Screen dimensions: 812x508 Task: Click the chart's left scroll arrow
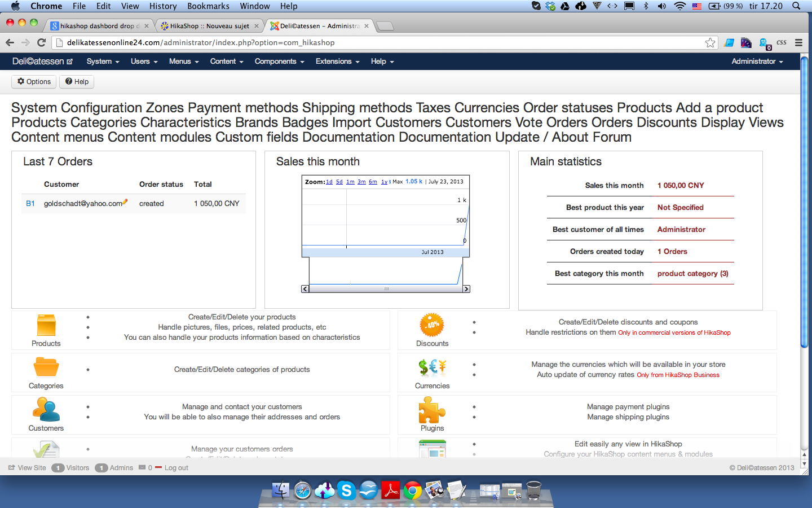(305, 289)
